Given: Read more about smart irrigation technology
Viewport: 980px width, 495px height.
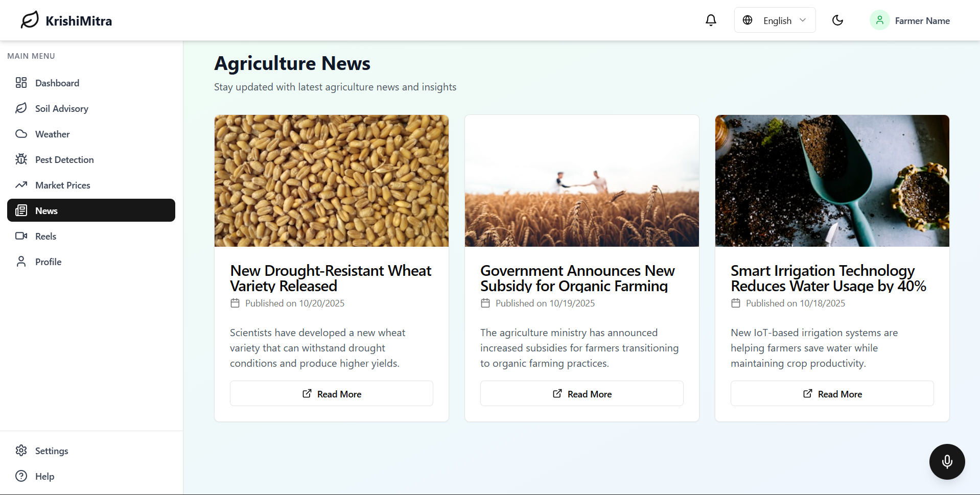Looking at the screenshot, I should click(832, 393).
